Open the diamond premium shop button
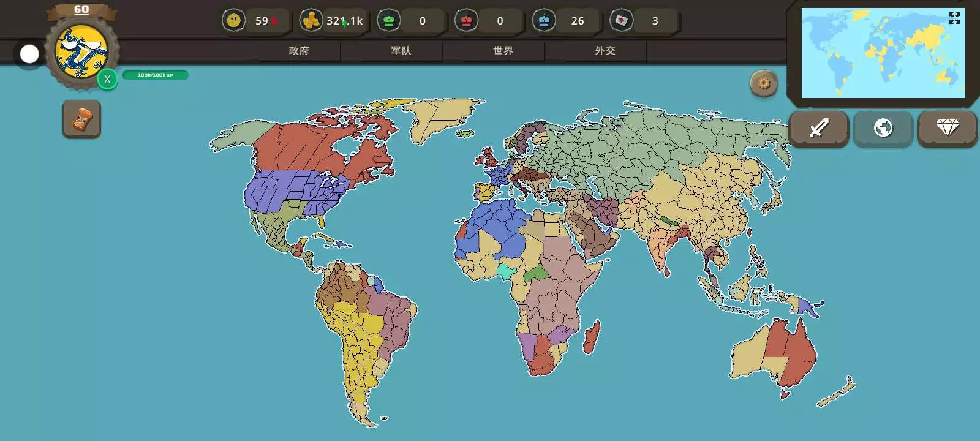 [x=947, y=128]
